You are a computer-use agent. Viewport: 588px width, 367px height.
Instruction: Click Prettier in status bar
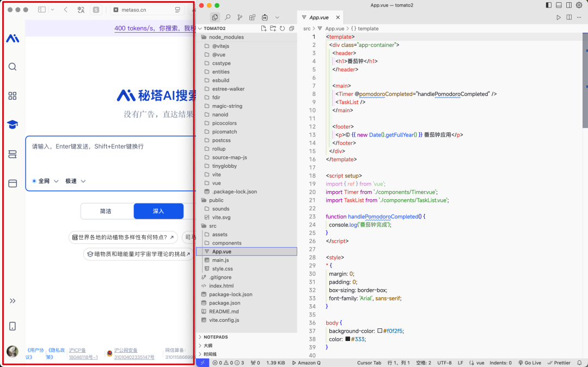[559, 363]
